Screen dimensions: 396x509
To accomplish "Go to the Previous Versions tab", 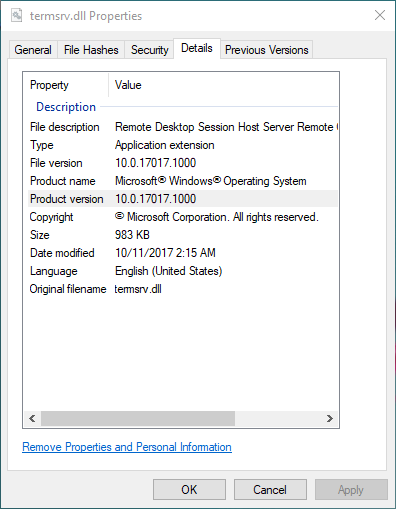I will [267, 50].
